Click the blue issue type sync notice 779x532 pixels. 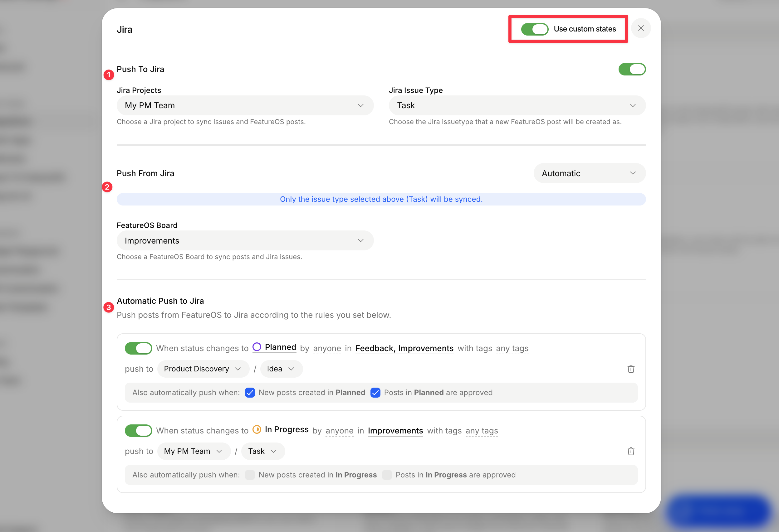coord(381,199)
